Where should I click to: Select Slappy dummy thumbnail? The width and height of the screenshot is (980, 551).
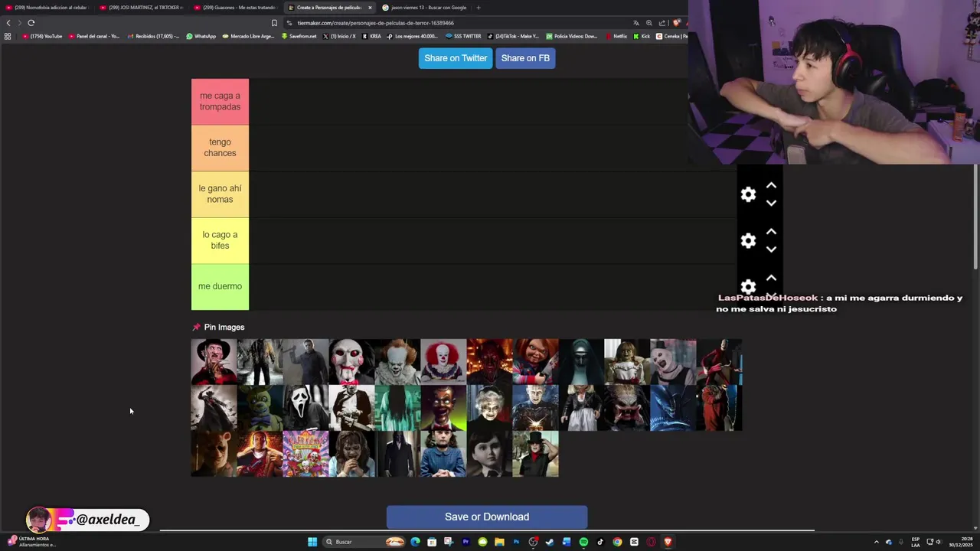point(443,408)
